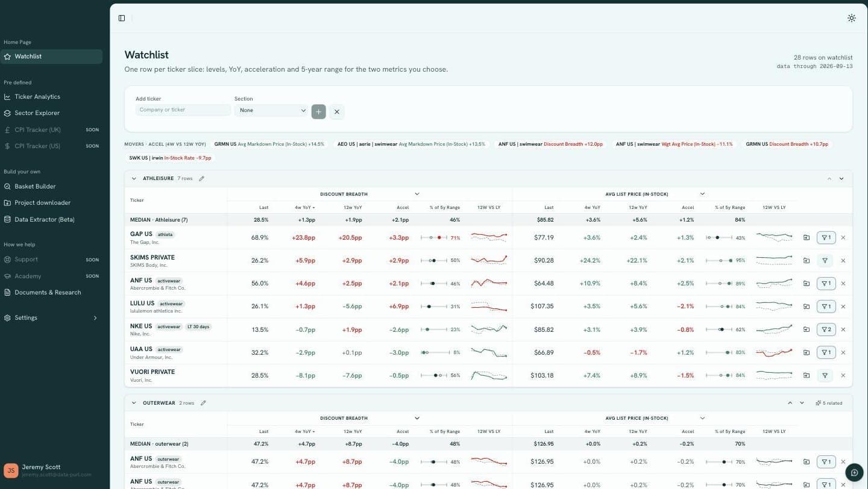Image resolution: width=868 pixels, height=489 pixels.
Task: Open Athleisure Avg List Price metric dropdown
Action: click(702, 194)
